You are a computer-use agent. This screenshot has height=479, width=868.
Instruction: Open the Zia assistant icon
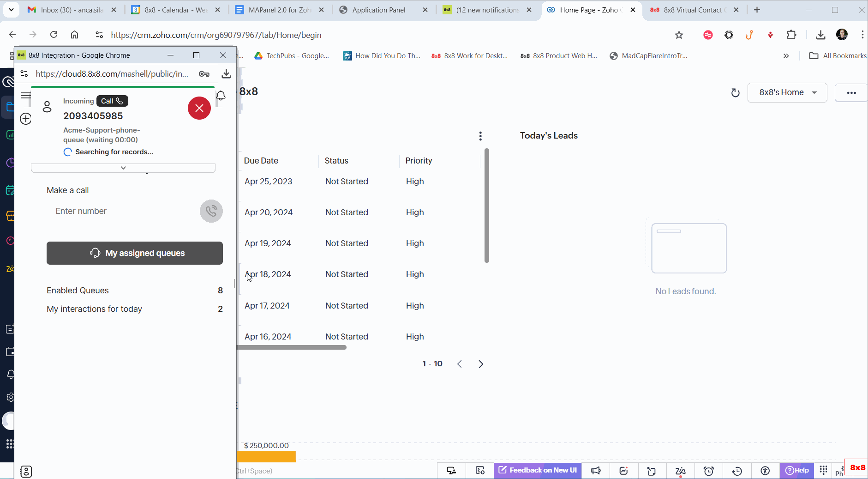tap(680, 471)
